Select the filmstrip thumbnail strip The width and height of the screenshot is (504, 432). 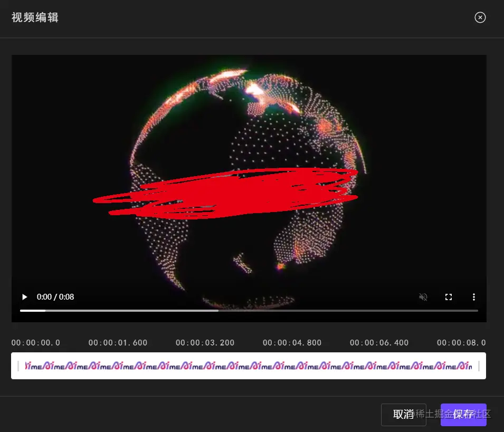pos(249,366)
